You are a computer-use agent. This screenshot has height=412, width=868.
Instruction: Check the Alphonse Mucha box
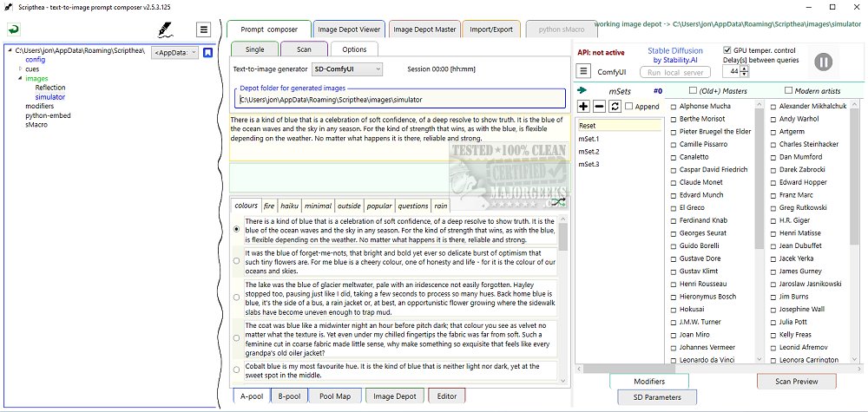click(674, 106)
